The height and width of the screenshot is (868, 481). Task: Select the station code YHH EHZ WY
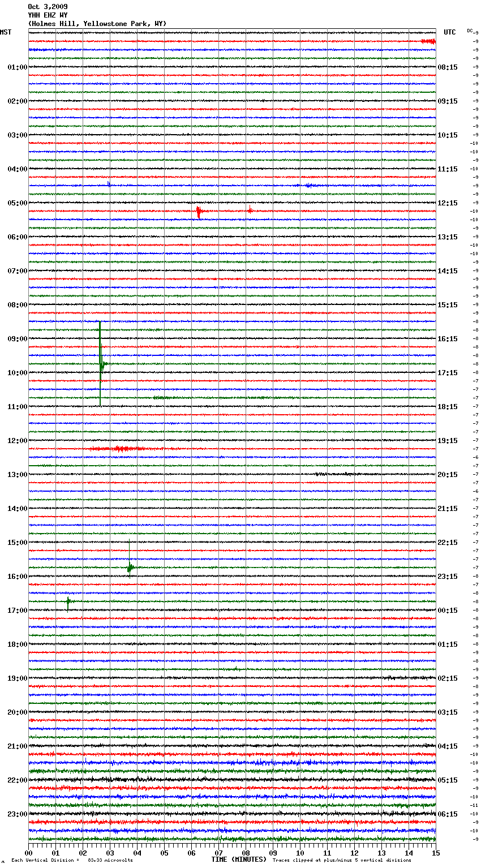pyautogui.click(x=48, y=15)
